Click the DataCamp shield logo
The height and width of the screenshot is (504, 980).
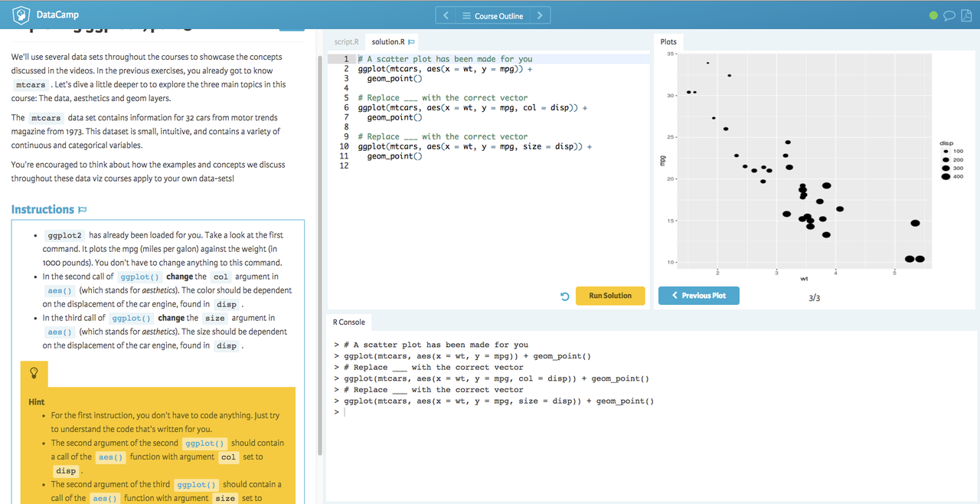point(22,15)
